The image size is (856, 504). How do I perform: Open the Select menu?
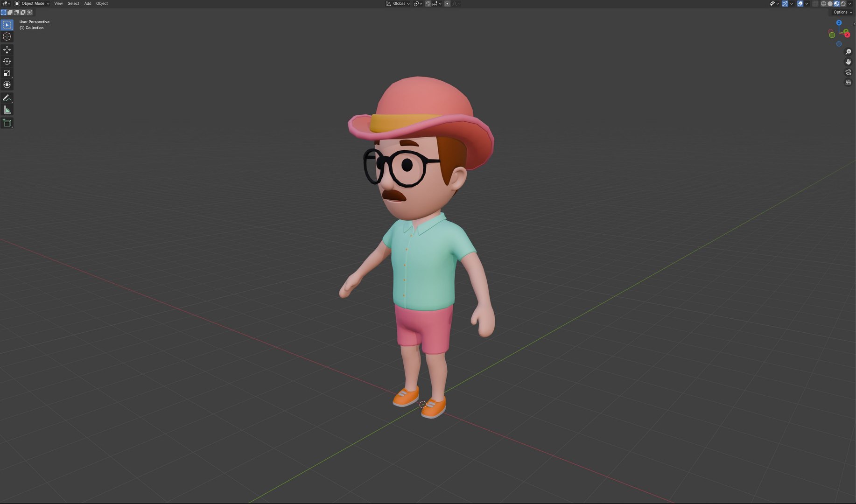coord(73,4)
